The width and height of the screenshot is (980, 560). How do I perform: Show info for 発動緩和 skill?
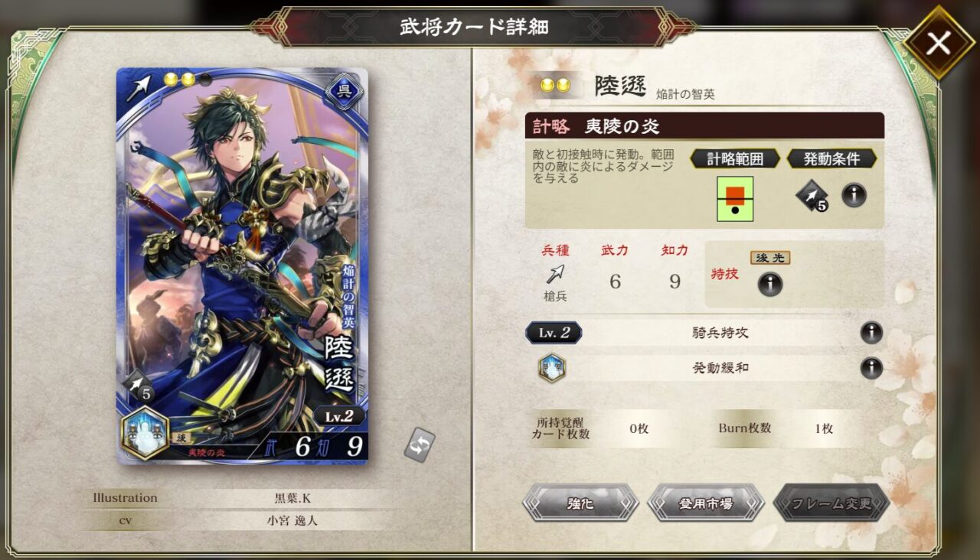871,368
